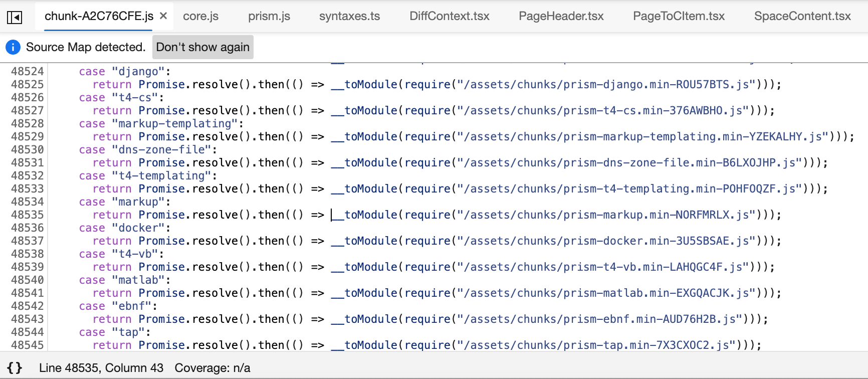Click line number 48545 in gutter

click(x=28, y=345)
